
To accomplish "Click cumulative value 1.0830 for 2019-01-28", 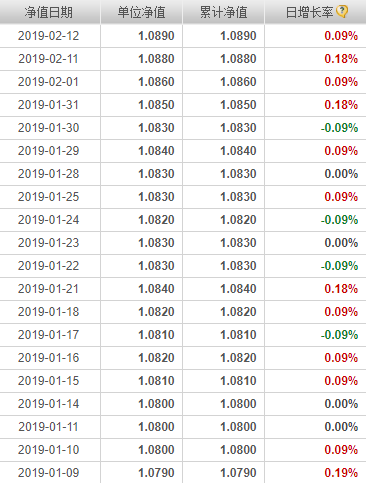I will 238,174.
